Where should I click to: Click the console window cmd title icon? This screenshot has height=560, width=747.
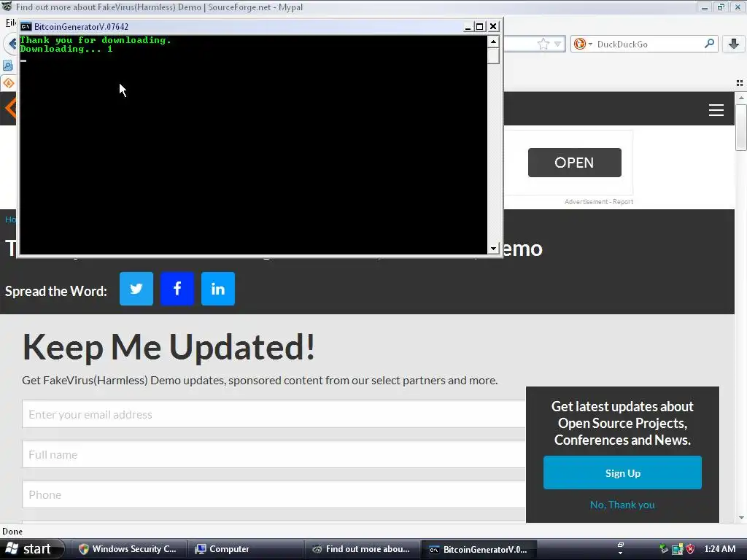pos(26,27)
